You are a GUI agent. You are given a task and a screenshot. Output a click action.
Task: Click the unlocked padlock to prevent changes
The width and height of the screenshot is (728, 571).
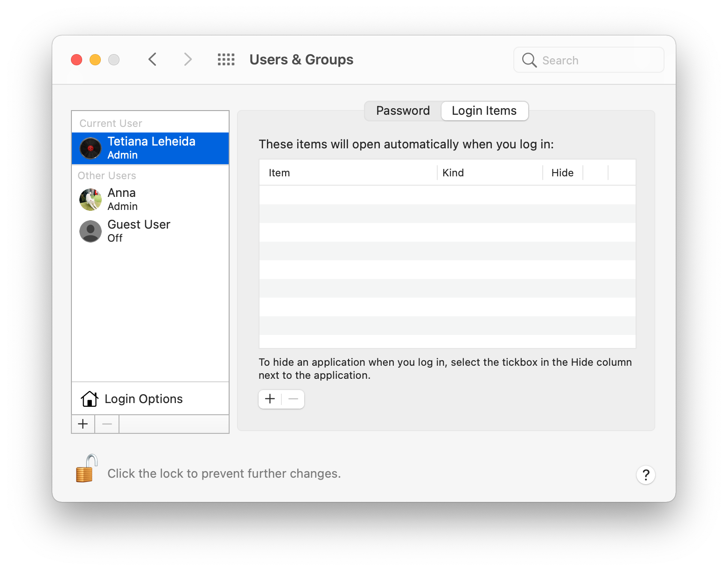tap(84, 472)
